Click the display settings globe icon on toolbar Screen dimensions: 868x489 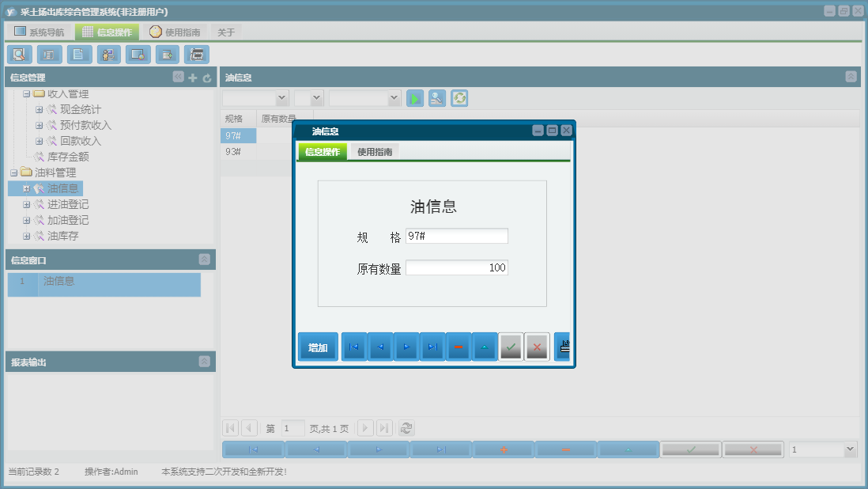[138, 54]
